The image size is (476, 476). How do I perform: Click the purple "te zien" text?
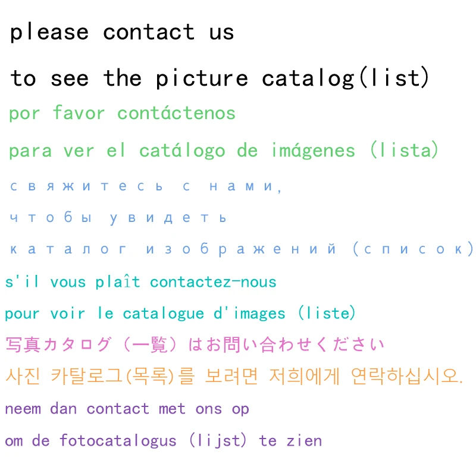point(290,441)
